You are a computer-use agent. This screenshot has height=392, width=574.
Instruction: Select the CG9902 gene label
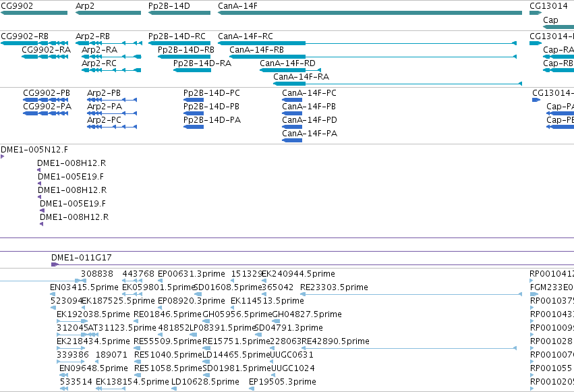[x=17, y=6]
